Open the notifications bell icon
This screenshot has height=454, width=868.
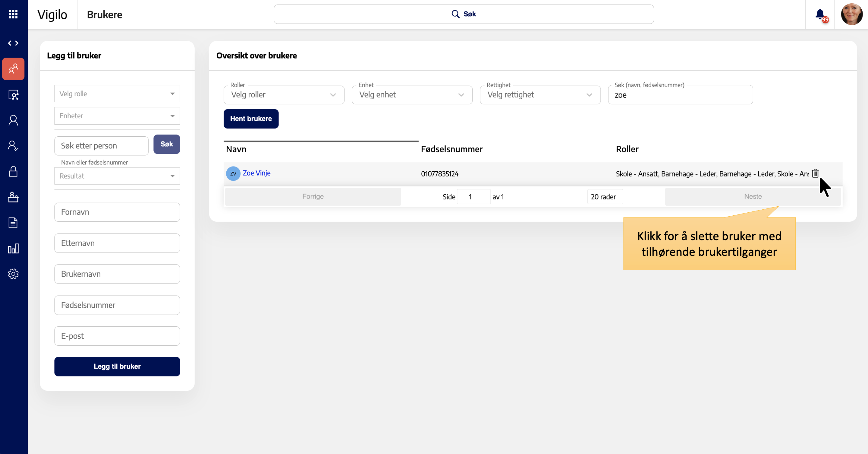tap(820, 14)
